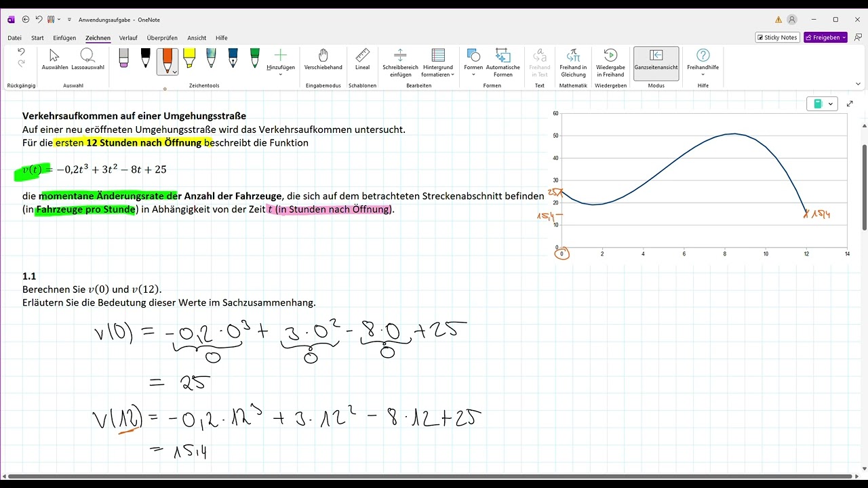The height and width of the screenshot is (488, 868).
Task: Convert with Freihand in Gleichung
Action: 574,63
